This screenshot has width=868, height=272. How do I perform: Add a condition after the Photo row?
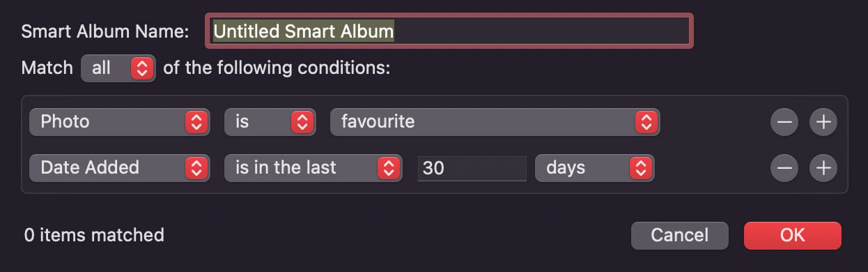823,122
